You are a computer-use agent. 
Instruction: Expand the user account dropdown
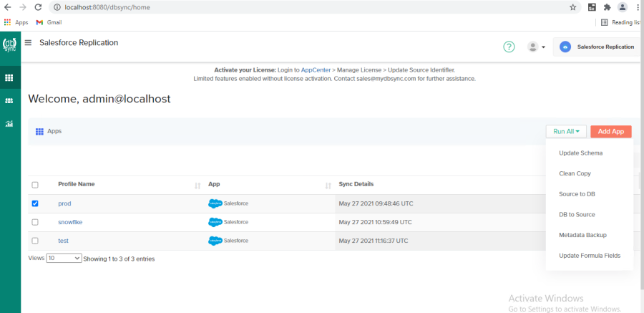536,47
